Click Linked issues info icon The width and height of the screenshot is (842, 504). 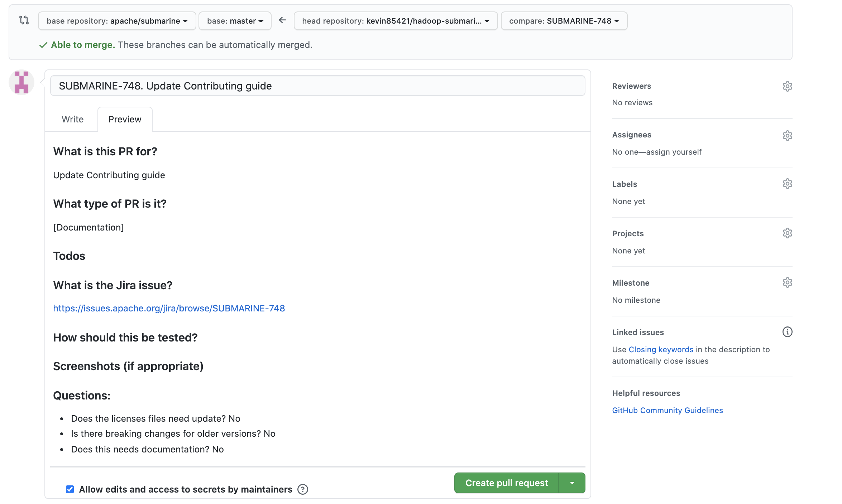[x=787, y=332]
